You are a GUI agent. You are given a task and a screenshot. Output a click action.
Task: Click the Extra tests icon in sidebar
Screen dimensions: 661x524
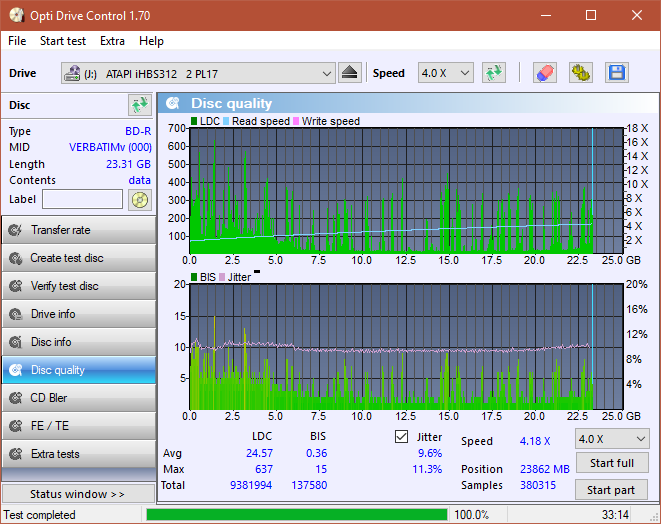pyautogui.click(x=16, y=454)
